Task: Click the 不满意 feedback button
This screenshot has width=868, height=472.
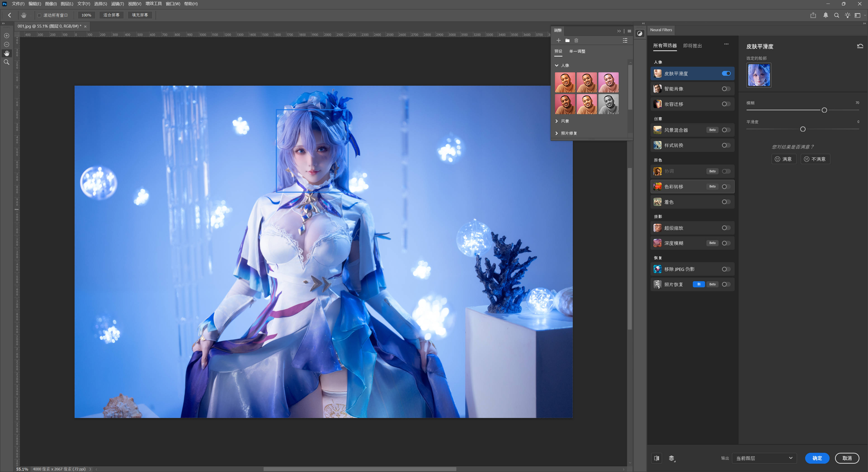Action: tap(815, 159)
